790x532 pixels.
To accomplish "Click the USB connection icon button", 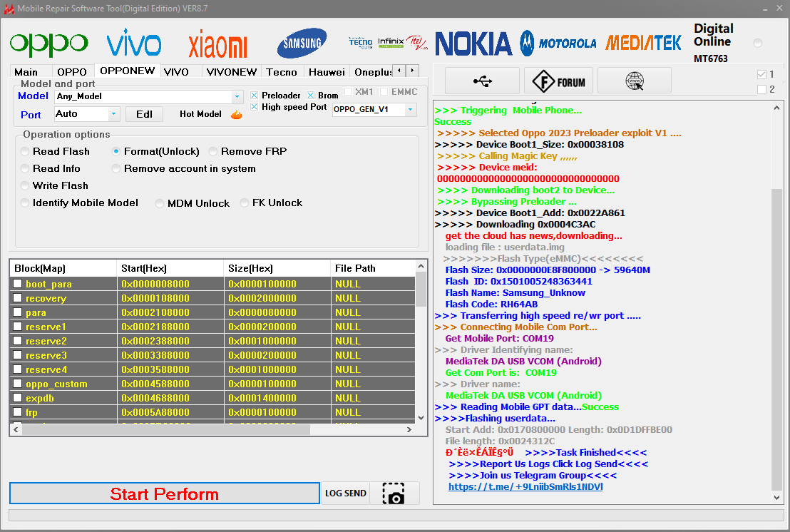I will (x=482, y=81).
